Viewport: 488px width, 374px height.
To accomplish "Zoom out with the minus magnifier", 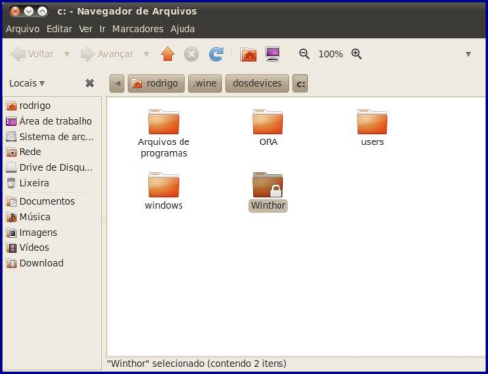I will pyautogui.click(x=304, y=54).
